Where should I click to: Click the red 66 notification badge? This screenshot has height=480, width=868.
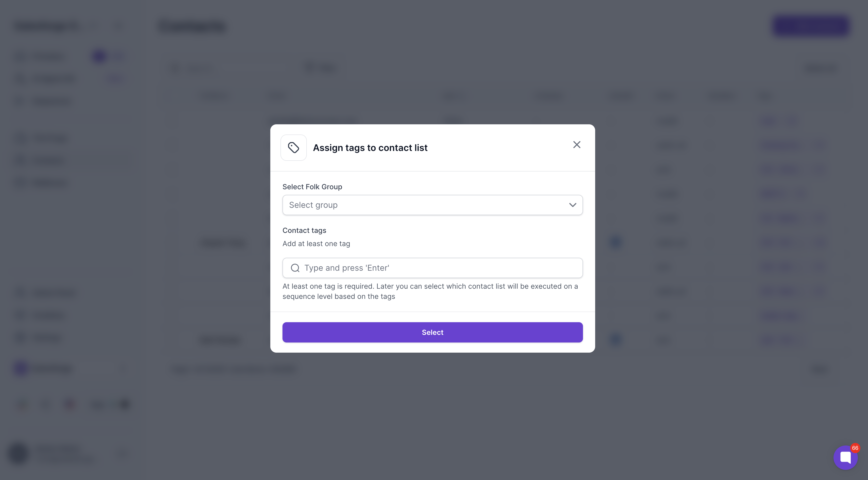tap(855, 448)
